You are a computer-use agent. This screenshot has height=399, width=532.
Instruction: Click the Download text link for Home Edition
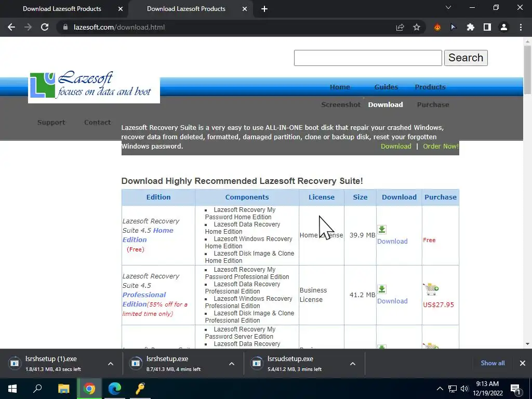392,241
